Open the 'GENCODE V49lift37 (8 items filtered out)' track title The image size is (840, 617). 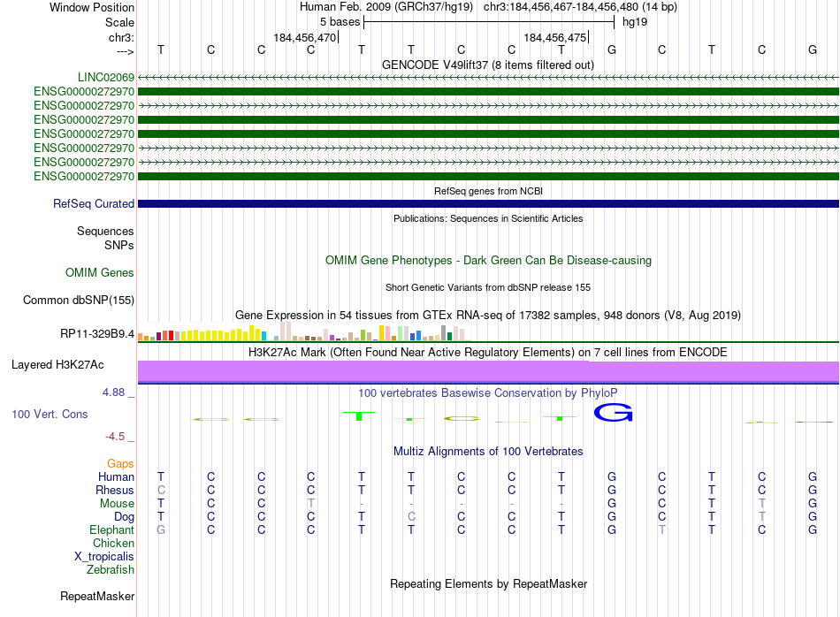(488, 65)
